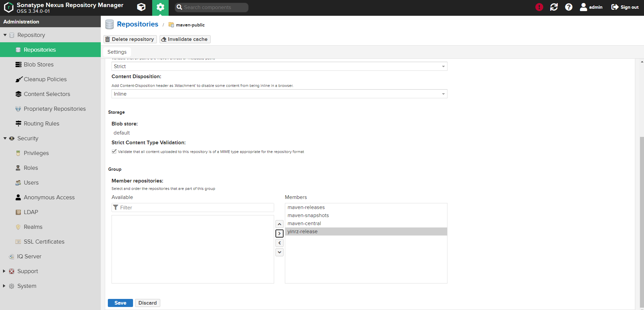The height and width of the screenshot is (310, 644).
Task: Click the Anonymous Access person icon
Action: pyautogui.click(x=18, y=197)
